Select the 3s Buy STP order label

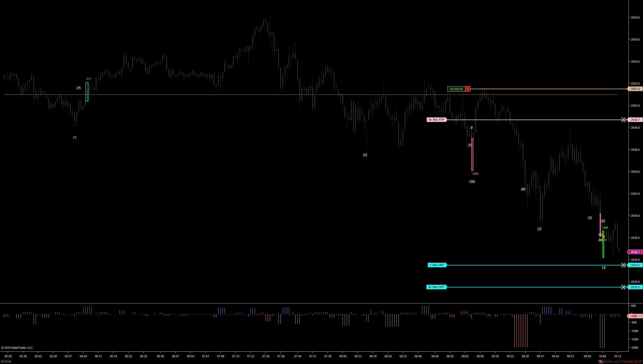(x=436, y=120)
